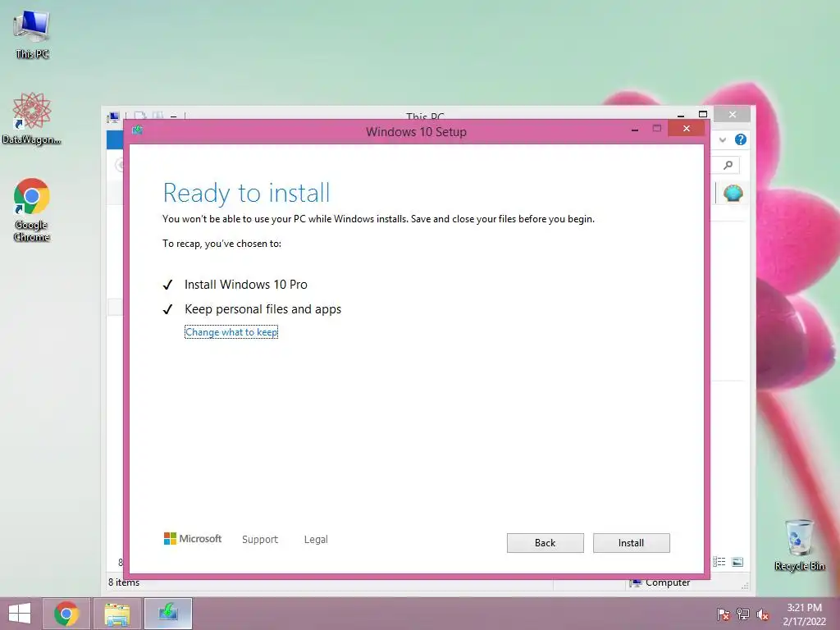
Task: Click the This PC window title bar icon
Action: (x=113, y=116)
